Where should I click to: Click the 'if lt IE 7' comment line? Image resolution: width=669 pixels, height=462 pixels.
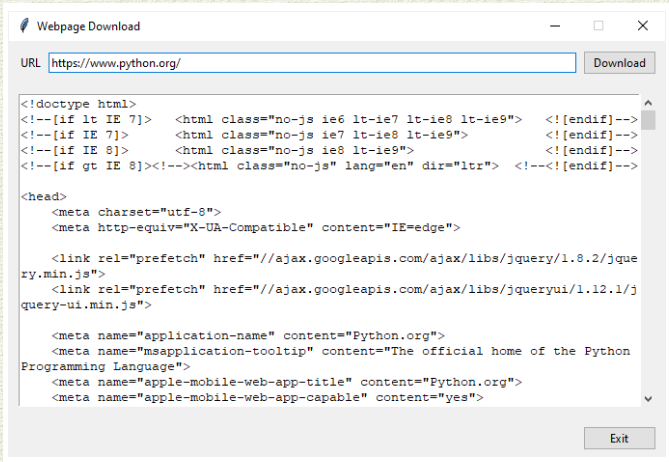click(329, 119)
